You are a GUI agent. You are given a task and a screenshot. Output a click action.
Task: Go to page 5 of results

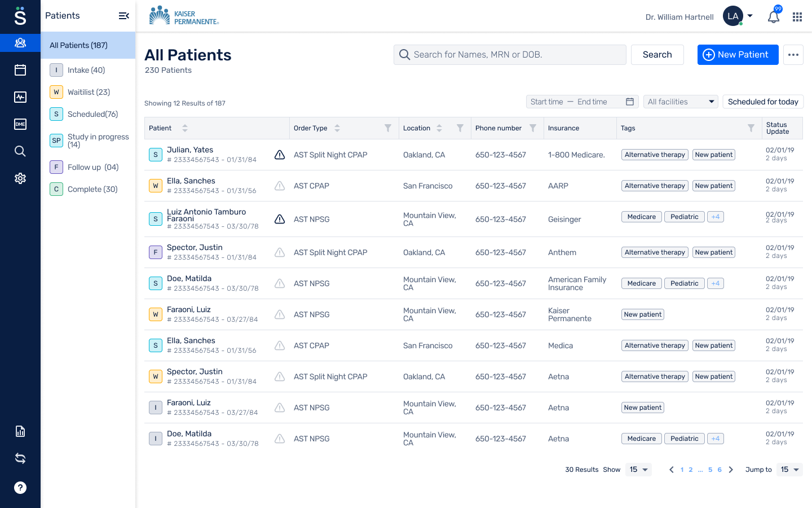click(x=710, y=469)
